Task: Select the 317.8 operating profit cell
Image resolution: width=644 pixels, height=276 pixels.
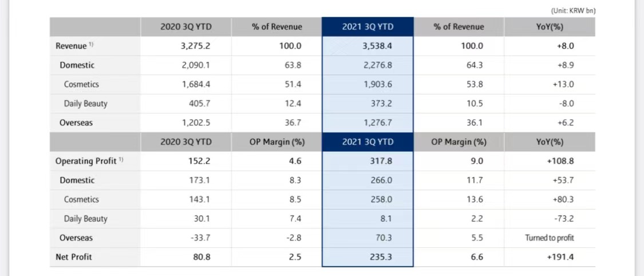Action: [381, 161]
